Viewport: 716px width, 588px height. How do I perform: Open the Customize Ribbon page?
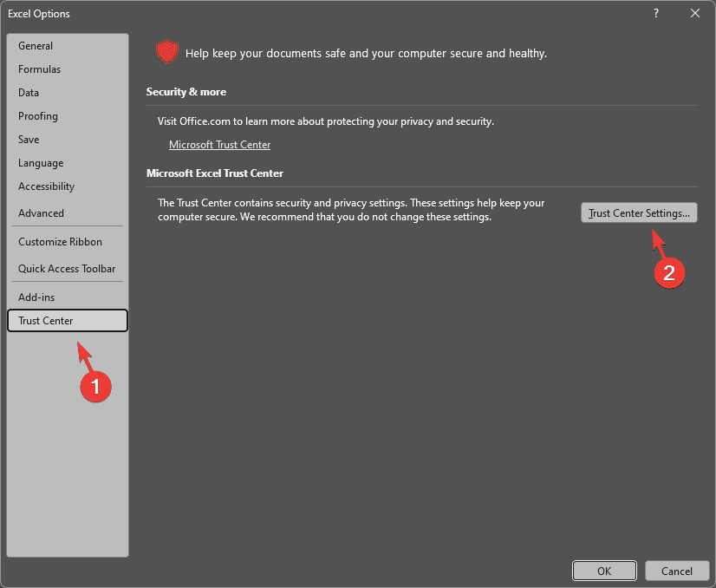point(60,242)
